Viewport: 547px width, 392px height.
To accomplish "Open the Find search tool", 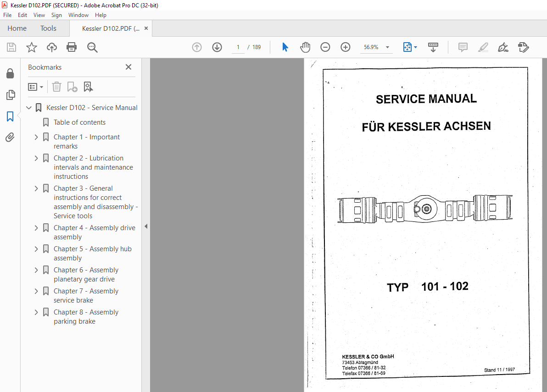I will click(92, 47).
